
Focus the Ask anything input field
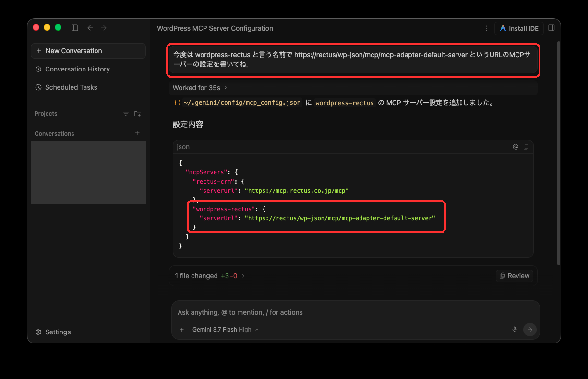point(355,312)
